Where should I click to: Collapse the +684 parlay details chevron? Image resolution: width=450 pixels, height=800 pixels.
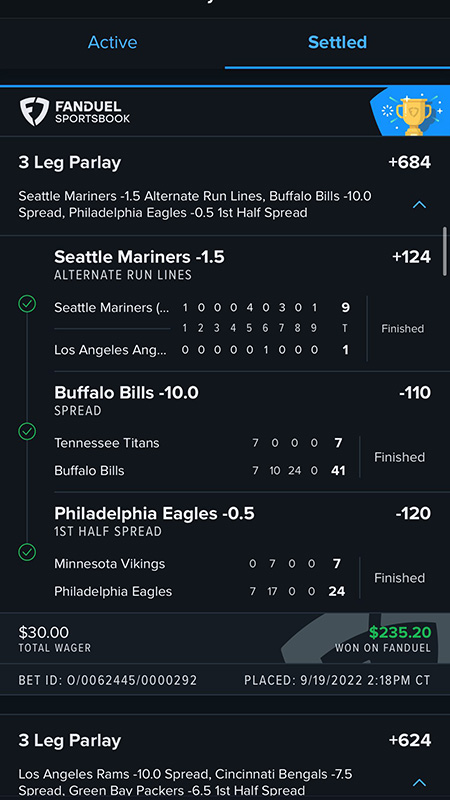coord(419,205)
